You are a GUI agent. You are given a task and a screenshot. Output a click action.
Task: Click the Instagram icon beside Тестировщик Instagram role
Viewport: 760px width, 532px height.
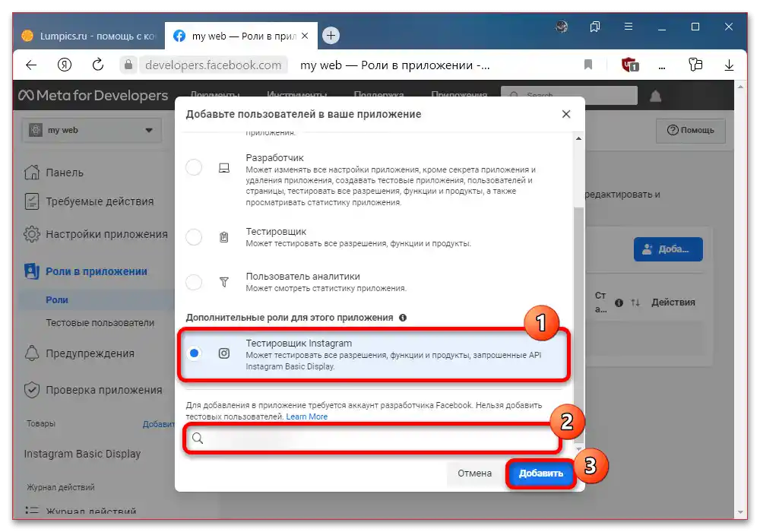point(224,353)
